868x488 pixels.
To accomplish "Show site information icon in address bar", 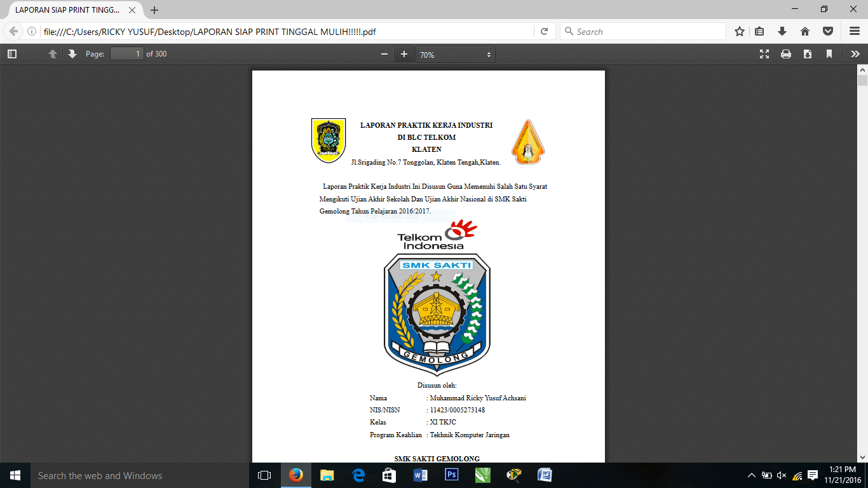I will [32, 31].
